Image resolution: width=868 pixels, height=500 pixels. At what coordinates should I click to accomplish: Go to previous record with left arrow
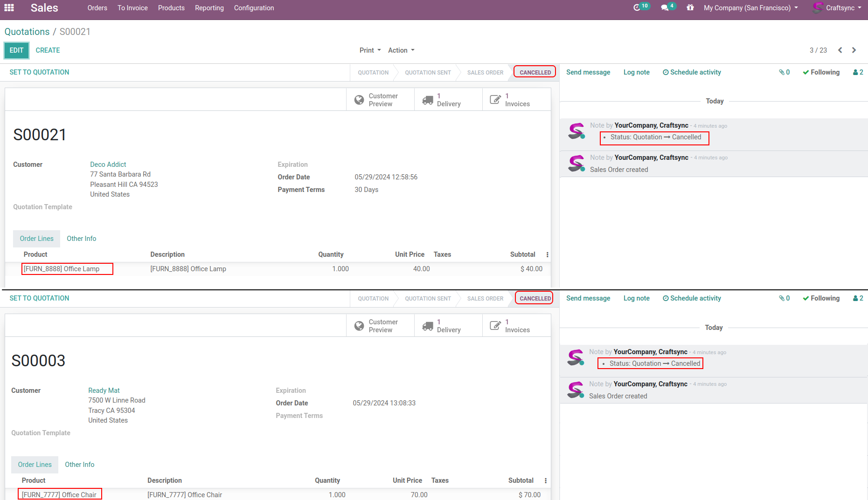click(840, 50)
